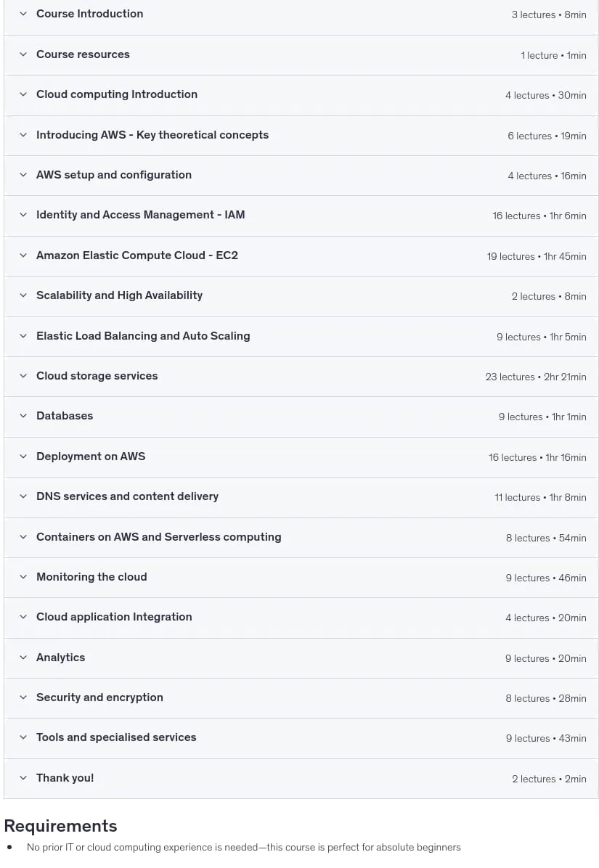Image resolution: width=599 pixels, height=868 pixels.
Task: Click chevron icon for Cloud application Integration
Action: click(x=23, y=617)
